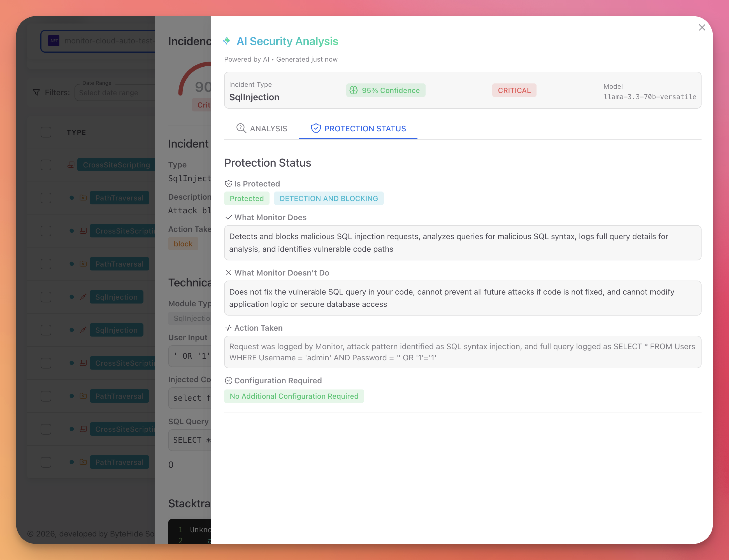Switch to the ANALYSIS tab
The width and height of the screenshot is (729, 560).
click(x=262, y=129)
